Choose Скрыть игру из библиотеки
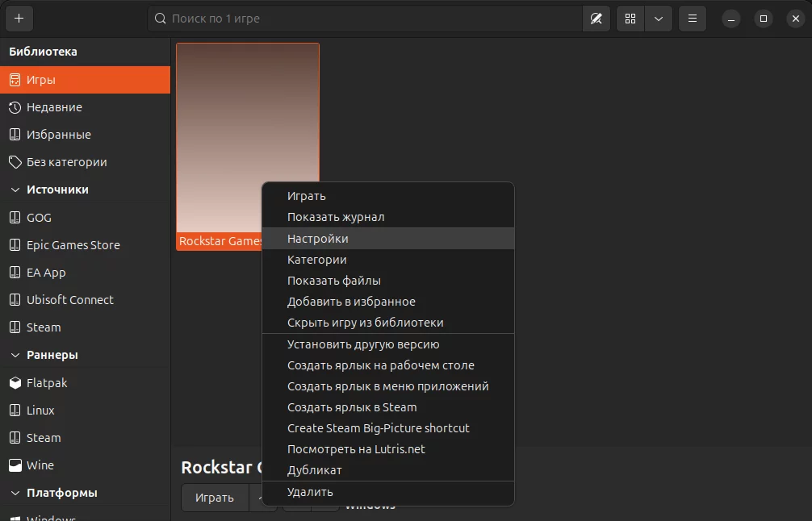Screen dimensions: 812x521 coord(388,323)
